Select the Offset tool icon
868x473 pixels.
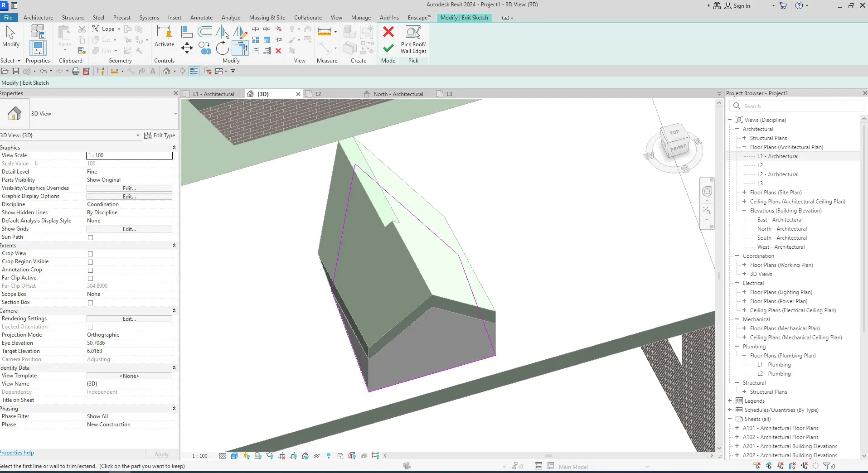(205, 31)
